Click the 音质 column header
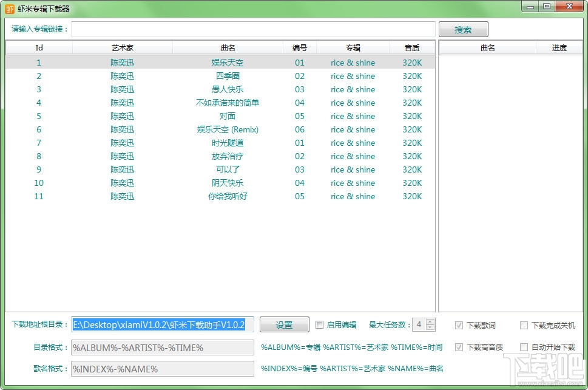This screenshot has height=390, width=588. coord(412,47)
